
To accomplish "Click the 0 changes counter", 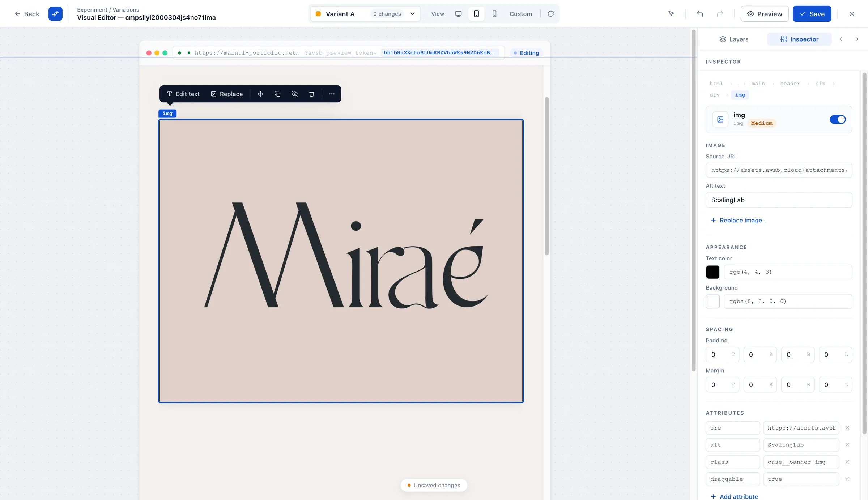I will [387, 14].
